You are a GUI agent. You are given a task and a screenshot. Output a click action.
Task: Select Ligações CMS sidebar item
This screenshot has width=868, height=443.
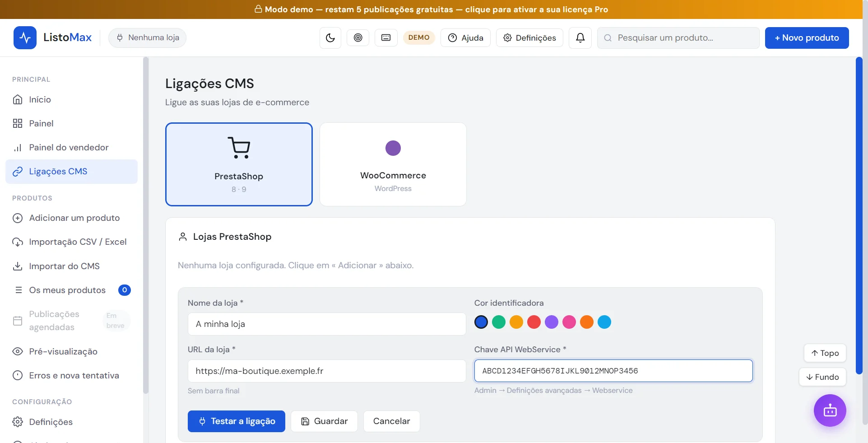click(71, 172)
